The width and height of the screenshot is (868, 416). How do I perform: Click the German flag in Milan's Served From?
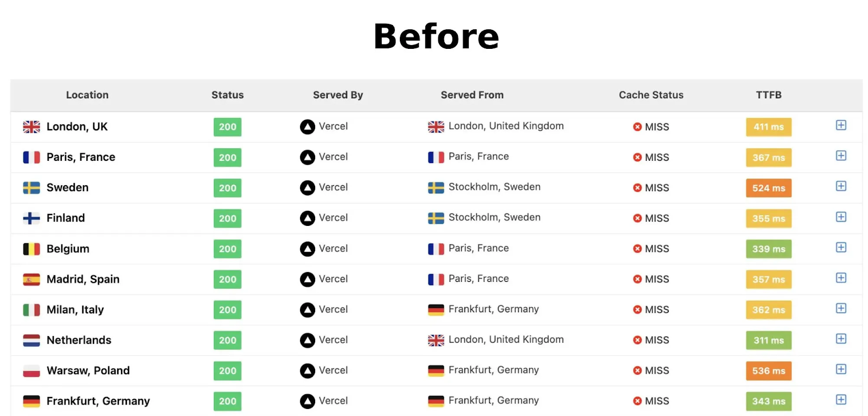tap(436, 310)
